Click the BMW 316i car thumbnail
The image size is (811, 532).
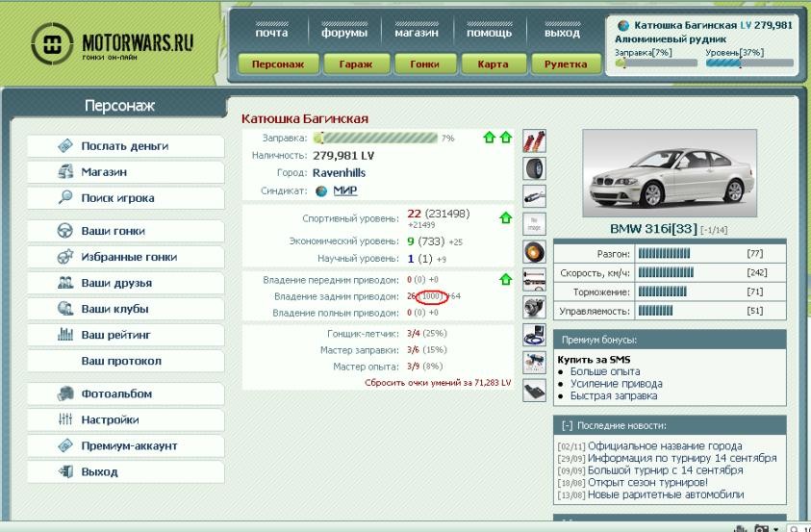pyautogui.click(x=670, y=173)
